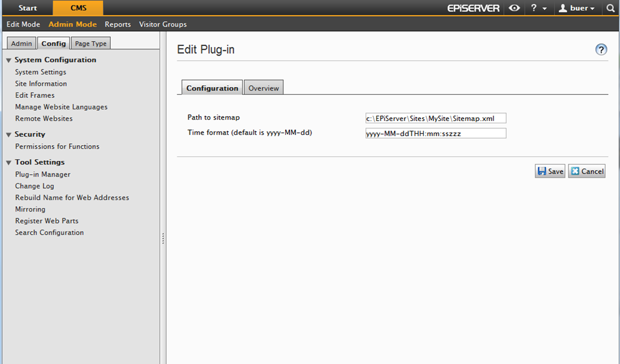Open the blue help icon beside Edit Plug-in
Screen dimensions: 620x364
click(601, 50)
